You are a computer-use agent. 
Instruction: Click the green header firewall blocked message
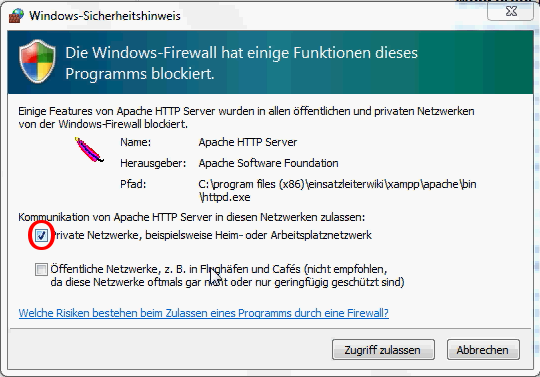241,63
